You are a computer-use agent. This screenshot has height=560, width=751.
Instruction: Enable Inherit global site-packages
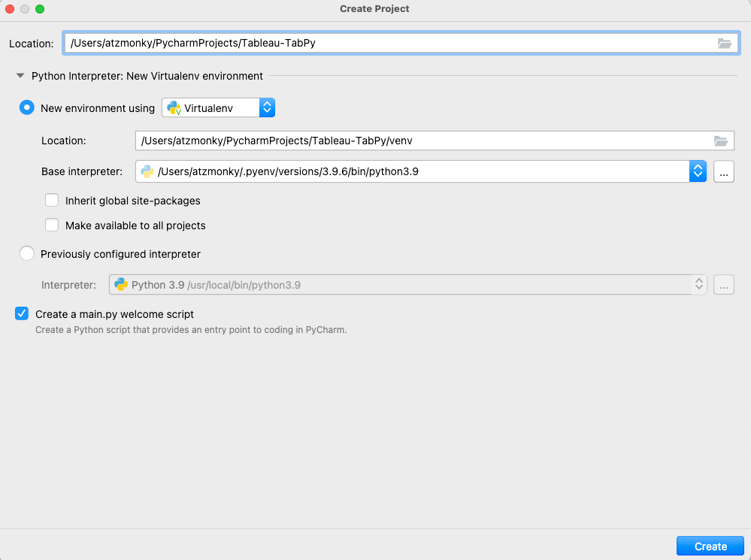pos(52,201)
